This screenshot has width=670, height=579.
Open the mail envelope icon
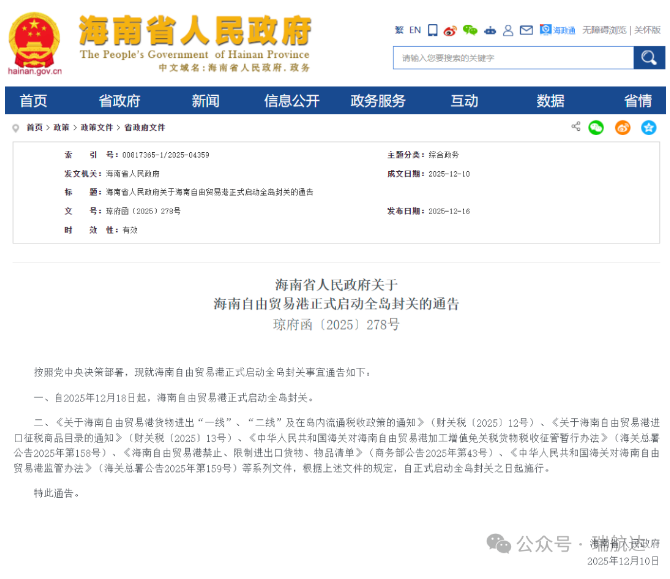pyautogui.click(x=527, y=30)
